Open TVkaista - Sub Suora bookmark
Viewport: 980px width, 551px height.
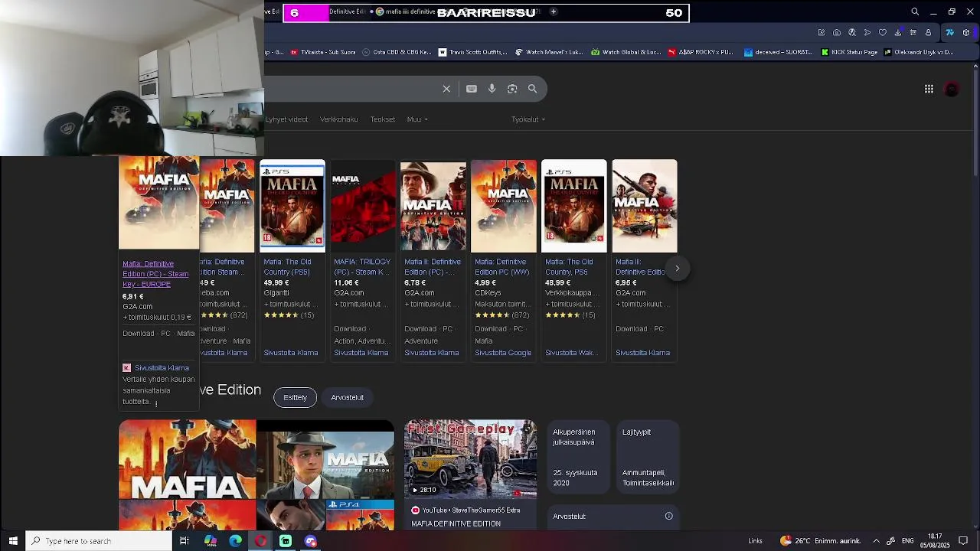pos(322,52)
